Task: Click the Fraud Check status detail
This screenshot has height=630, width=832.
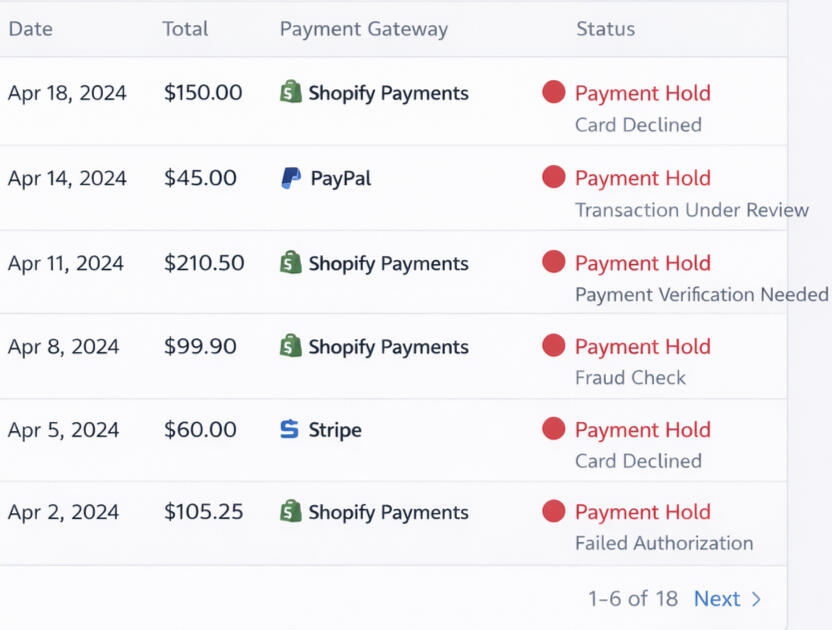Action: pyautogui.click(x=630, y=378)
